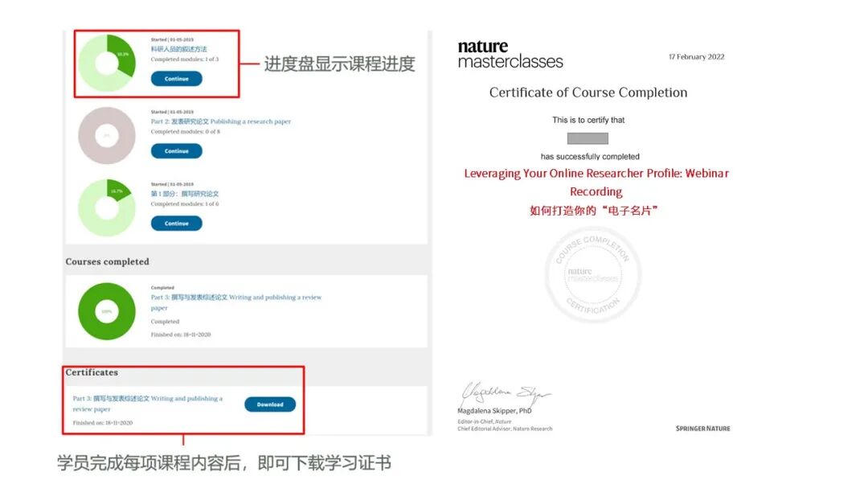Continue the 科研人员的叙述方法 course
The width and height of the screenshot is (868, 489).
pyautogui.click(x=177, y=79)
